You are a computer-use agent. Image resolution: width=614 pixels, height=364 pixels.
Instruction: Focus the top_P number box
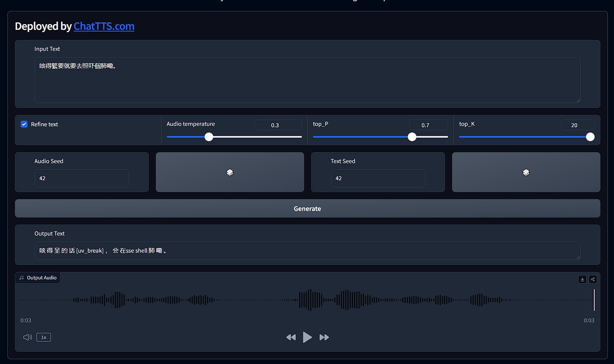coord(428,125)
